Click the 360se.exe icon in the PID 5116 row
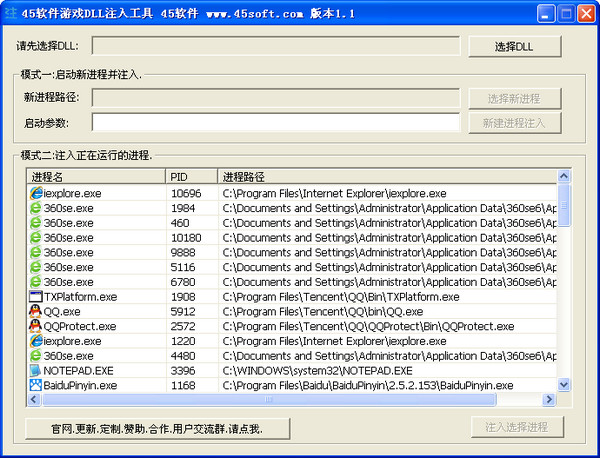The width and height of the screenshot is (600, 458). pos(36,267)
